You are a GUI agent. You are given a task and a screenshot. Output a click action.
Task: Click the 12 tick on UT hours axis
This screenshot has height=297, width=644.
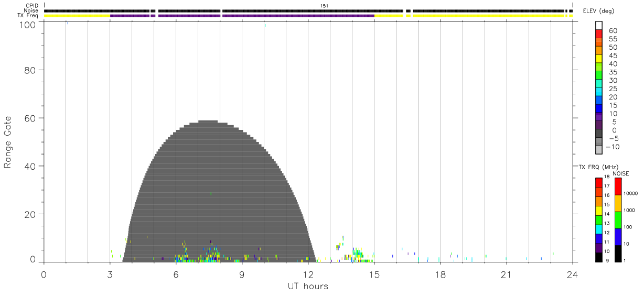(308, 274)
